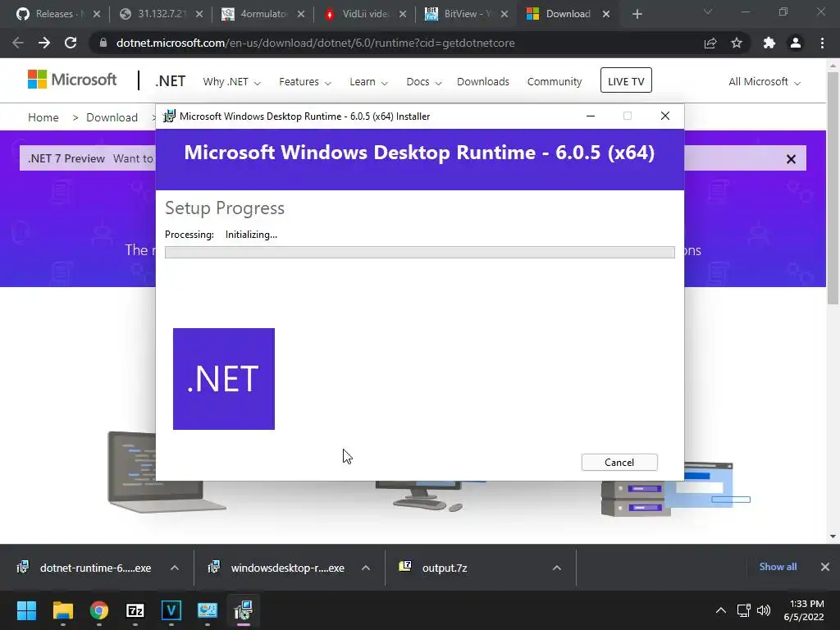840x630 pixels.
Task: Open the V app in taskbar
Action: click(171, 610)
